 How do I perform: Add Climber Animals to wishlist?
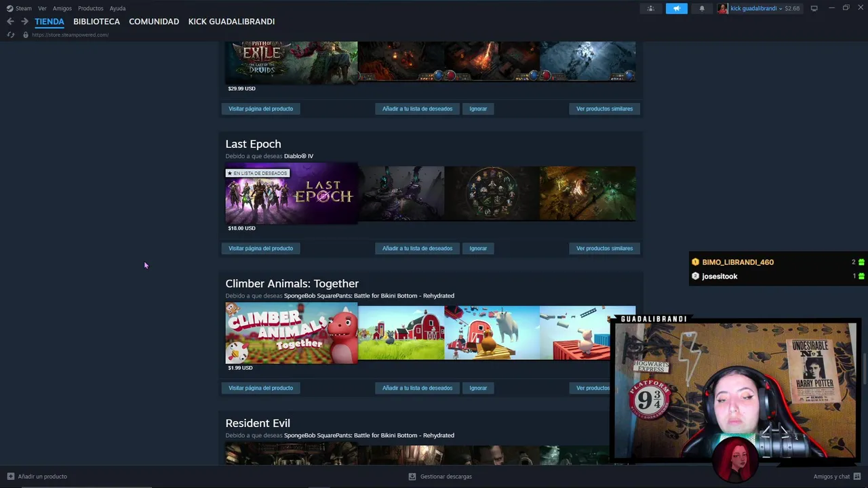pyautogui.click(x=417, y=388)
